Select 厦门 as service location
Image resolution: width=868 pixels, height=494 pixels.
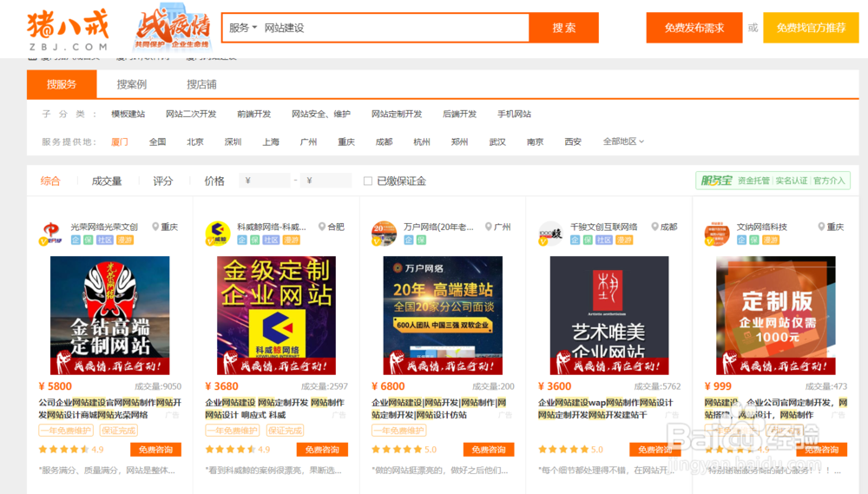point(120,142)
